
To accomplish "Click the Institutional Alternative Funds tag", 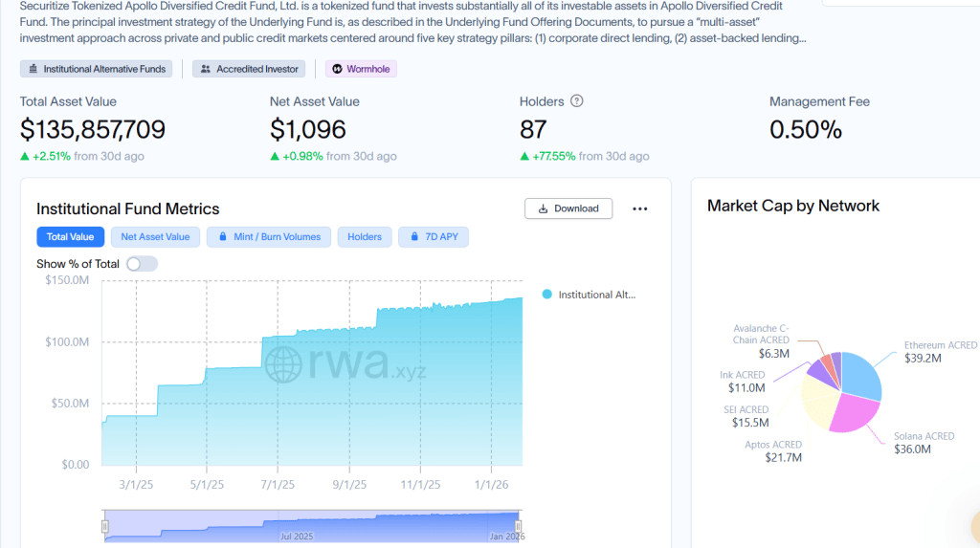I will (97, 69).
